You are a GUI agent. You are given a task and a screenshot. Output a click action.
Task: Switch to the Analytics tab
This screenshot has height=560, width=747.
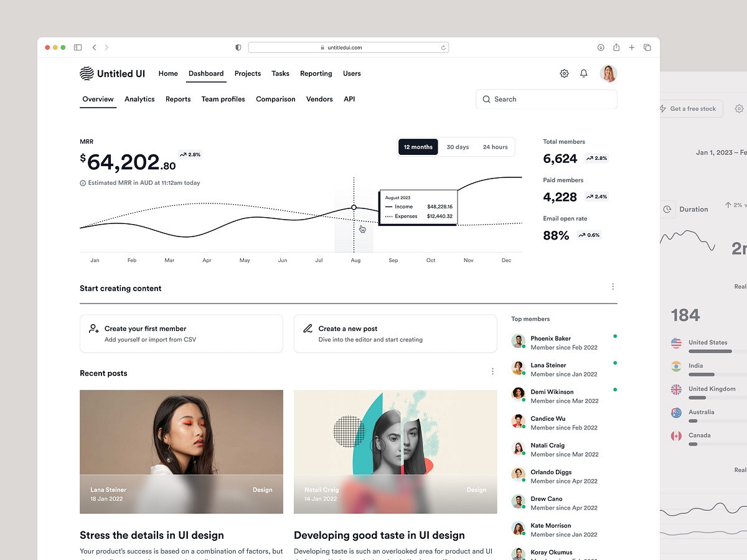(x=139, y=99)
